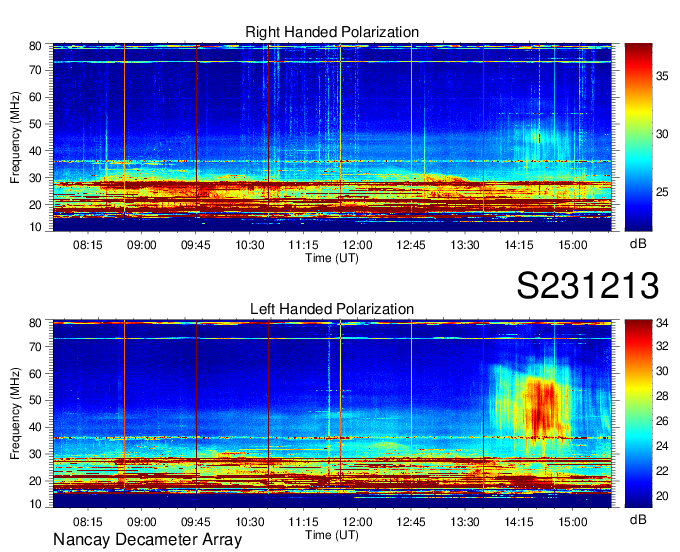
Task: Click the 50 MHz tick on the Right Handed frequency axis
Action: point(35,124)
